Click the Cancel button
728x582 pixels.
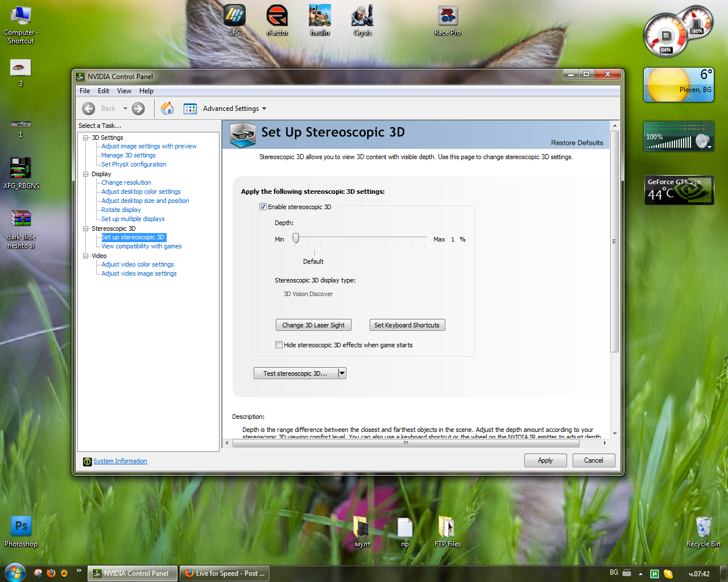tap(594, 460)
